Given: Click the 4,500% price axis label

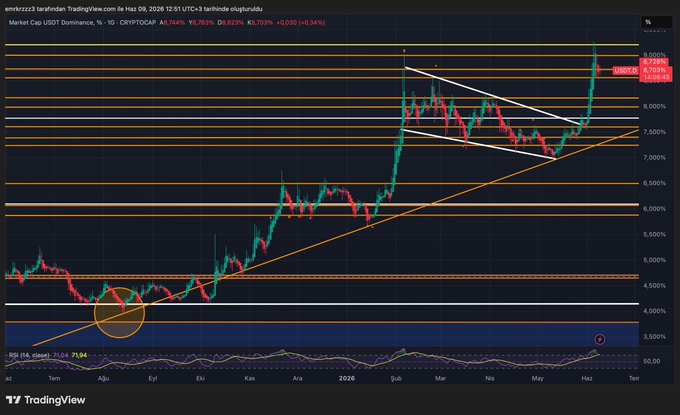Looking at the screenshot, I should tap(654, 285).
